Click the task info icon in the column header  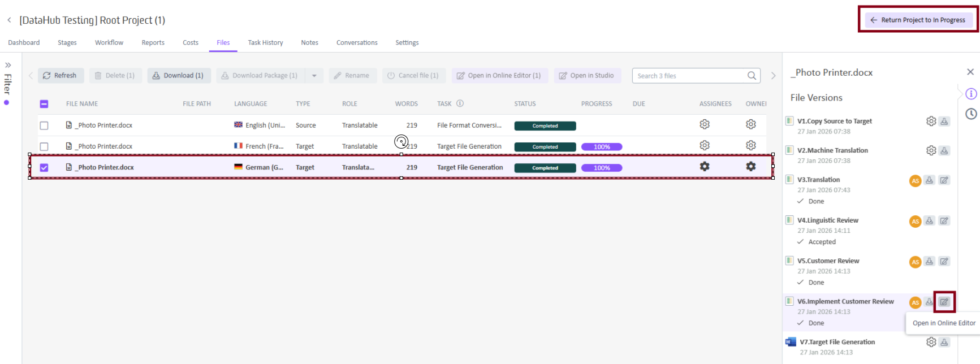coord(460,103)
